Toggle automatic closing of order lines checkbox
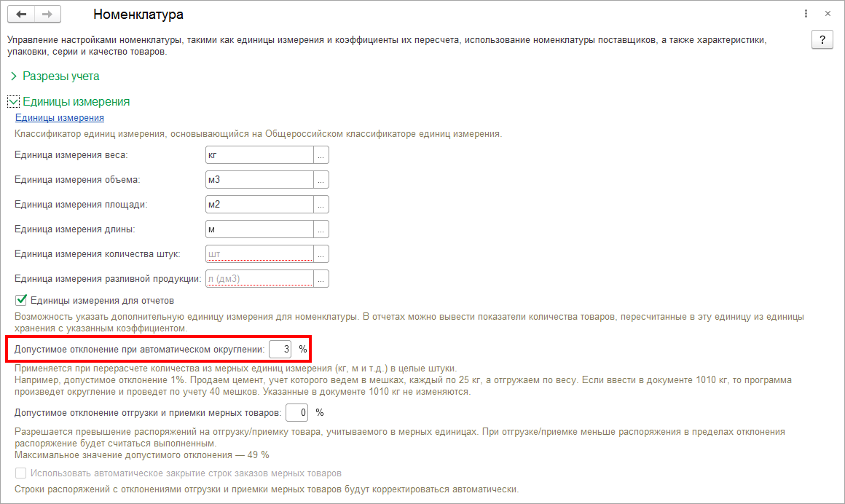The height and width of the screenshot is (504, 845). 21,473
